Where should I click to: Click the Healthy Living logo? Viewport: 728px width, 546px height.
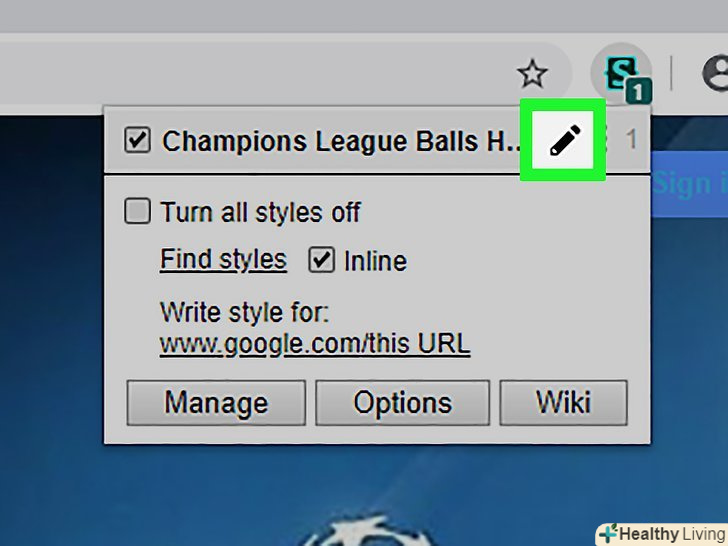(660, 534)
